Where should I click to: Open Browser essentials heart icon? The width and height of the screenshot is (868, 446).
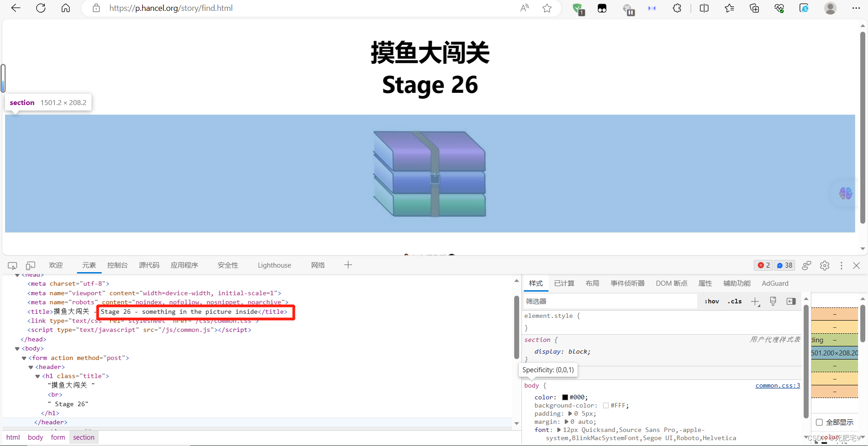[779, 8]
